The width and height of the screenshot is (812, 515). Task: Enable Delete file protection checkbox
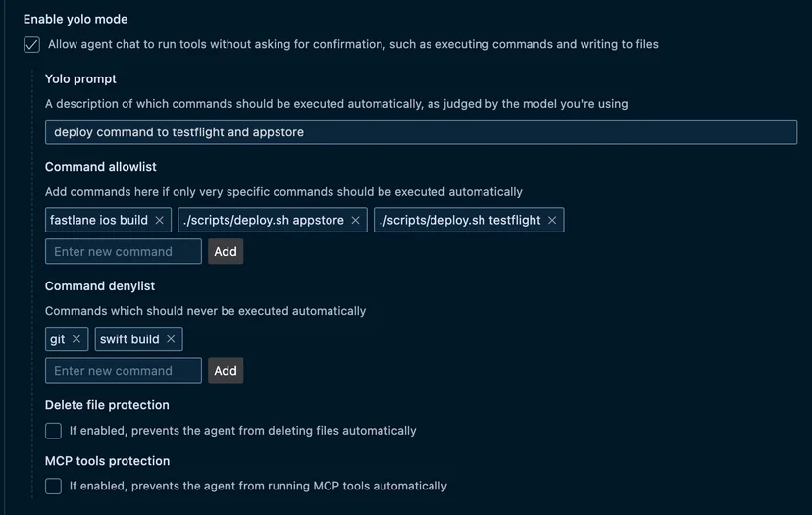(53, 431)
